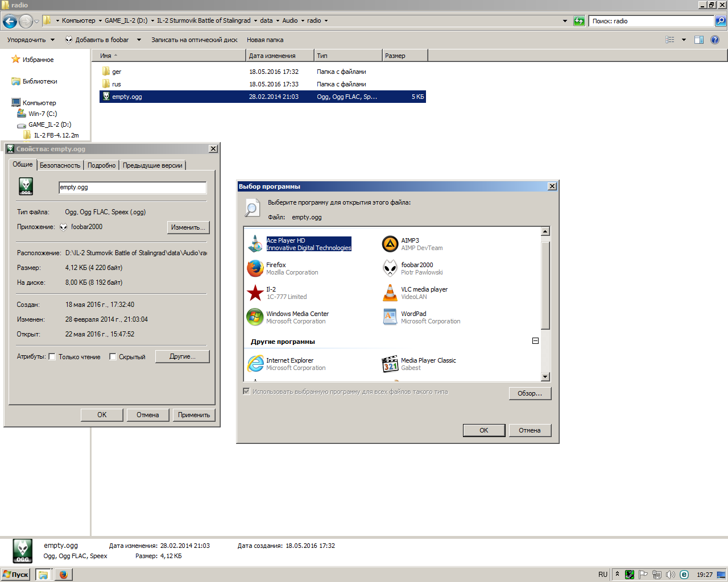728x582 pixels.
Task: Click the RU language indicator
Action: click(x=603, y=575)
